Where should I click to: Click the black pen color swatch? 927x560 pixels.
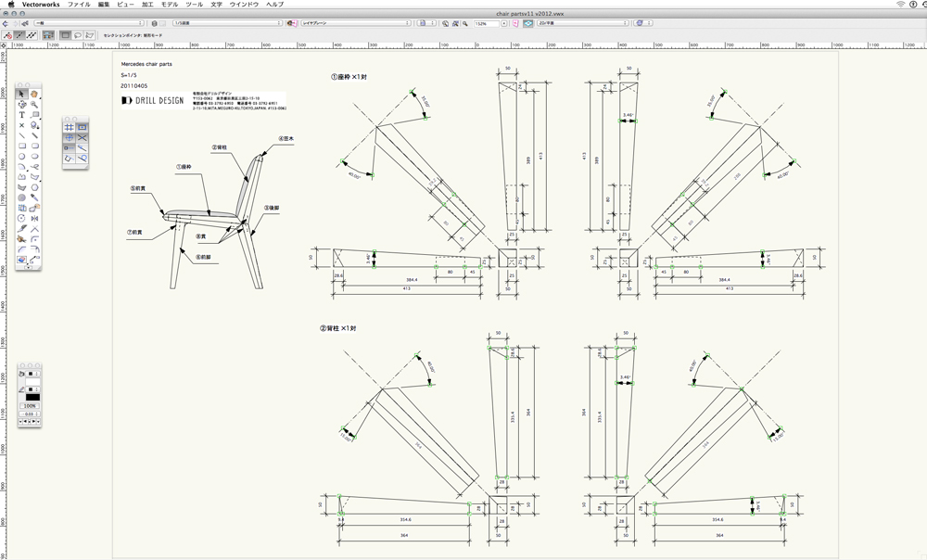coord(32,397)
